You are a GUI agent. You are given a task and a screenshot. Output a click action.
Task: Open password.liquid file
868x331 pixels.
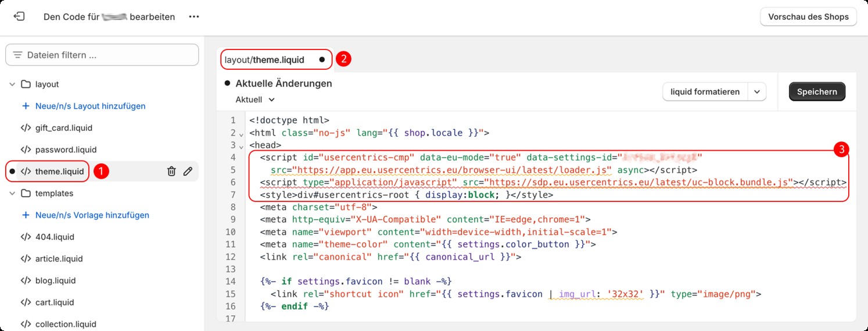(x=66, y=150)
